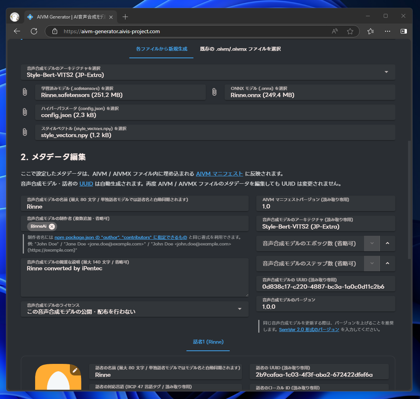Click the speaker name field Rinne

tap(165, 372)
